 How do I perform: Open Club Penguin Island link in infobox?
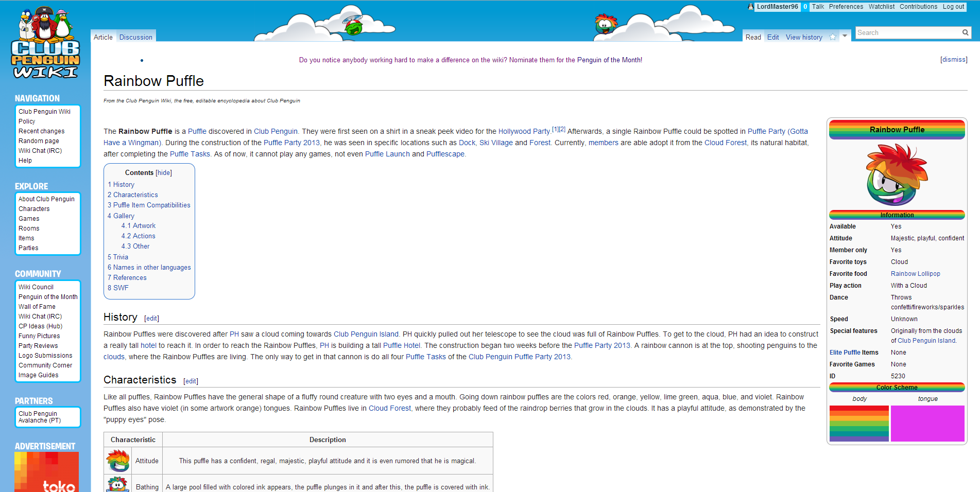click(x=926, y=341)
